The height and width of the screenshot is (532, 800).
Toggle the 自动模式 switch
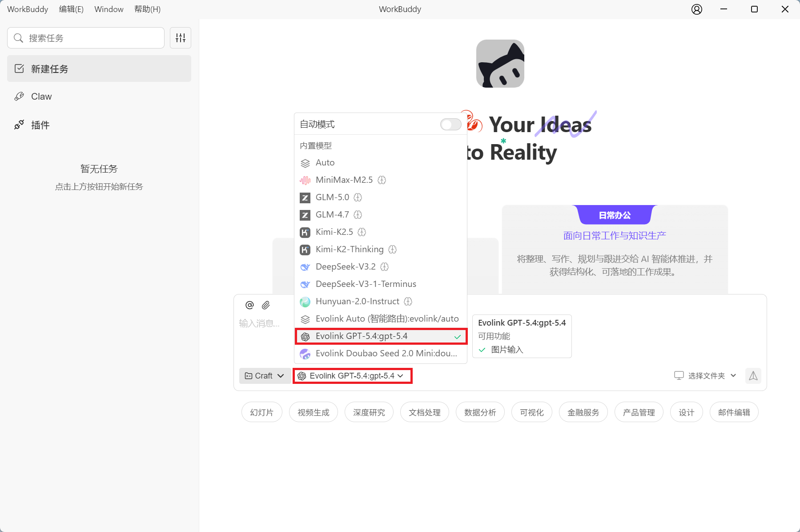click(450, 124)
